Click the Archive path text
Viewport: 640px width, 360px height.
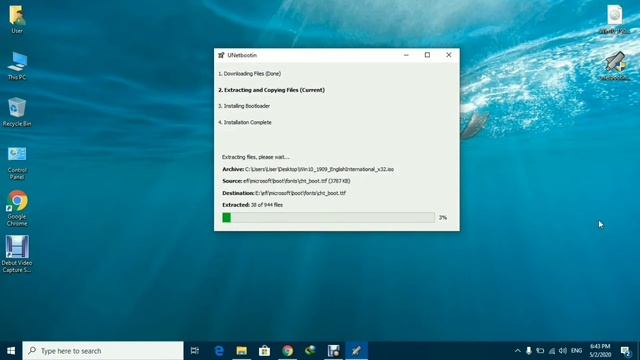[308, 169]
